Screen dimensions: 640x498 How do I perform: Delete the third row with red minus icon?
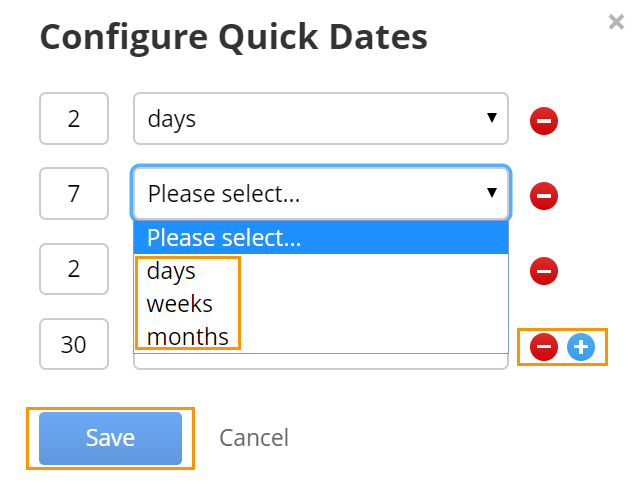click(x=544, y=271)
